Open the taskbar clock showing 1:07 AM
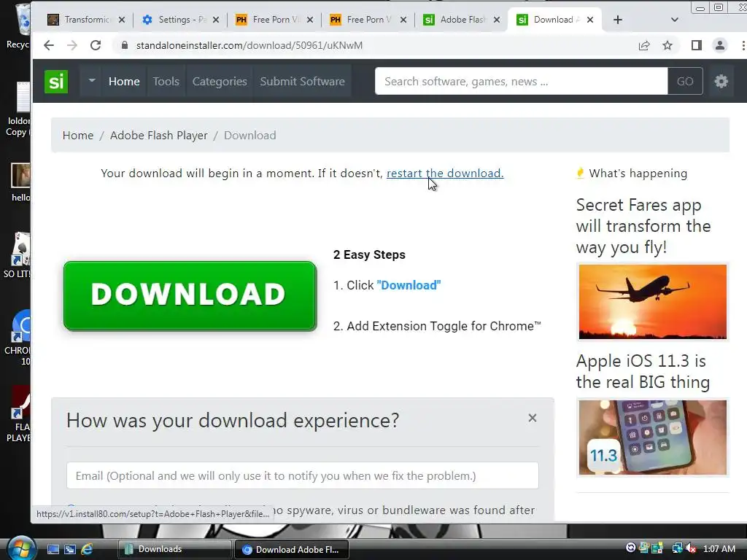Screen dimensions: 747x560 [x=719, y=548]
